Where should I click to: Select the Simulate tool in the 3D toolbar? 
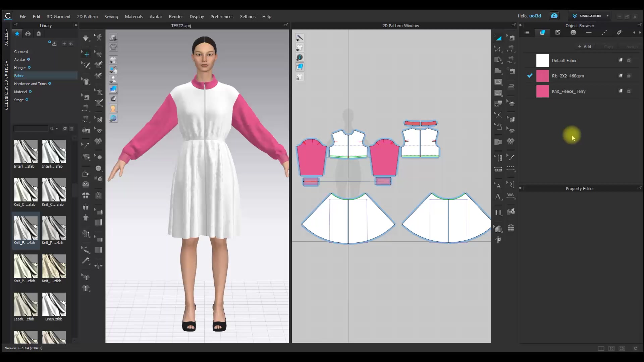tap(86, 38)
